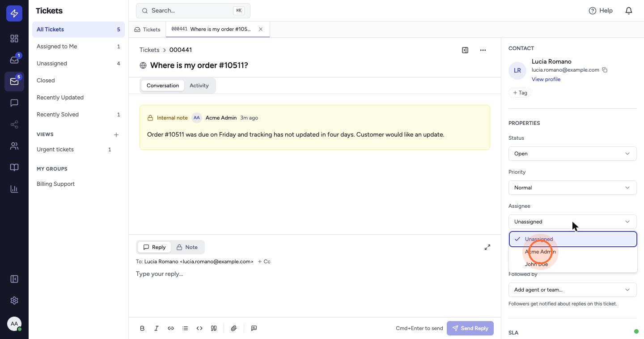Open the share/workflow icon in sidebar

point(14,124)
